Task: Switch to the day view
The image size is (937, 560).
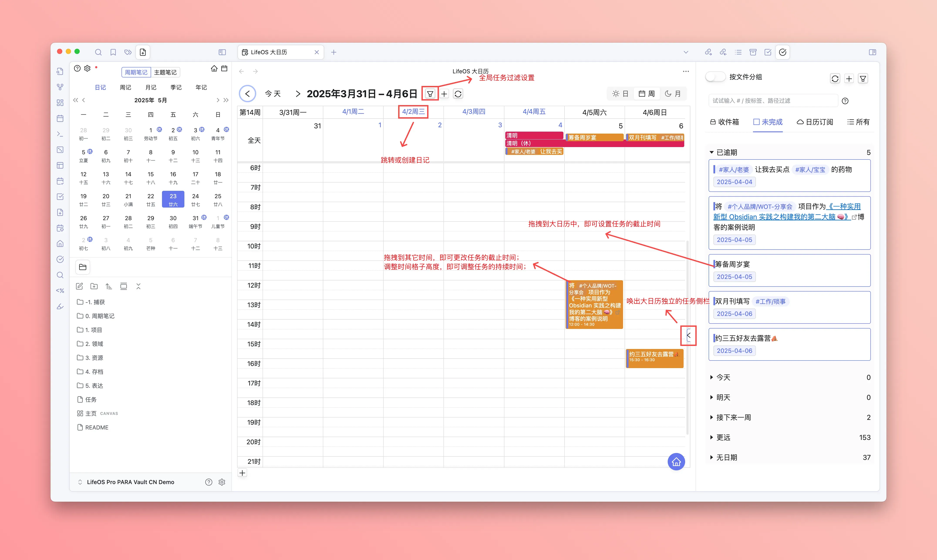Action: (x=620, y=94)
